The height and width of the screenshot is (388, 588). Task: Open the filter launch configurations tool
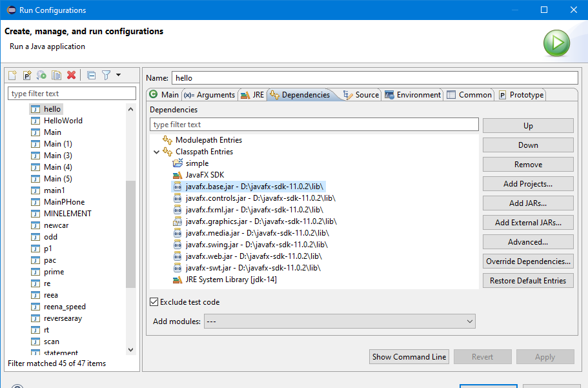pos(105,75)
